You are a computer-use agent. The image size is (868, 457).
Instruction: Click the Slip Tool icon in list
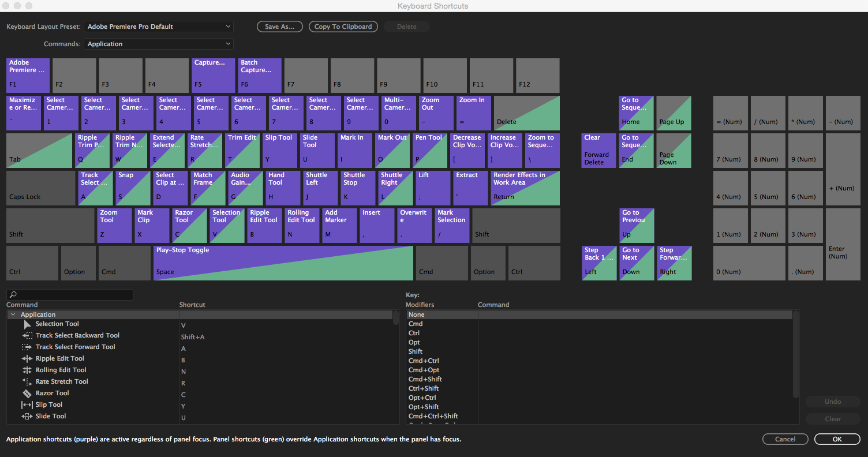coord(27,404)
